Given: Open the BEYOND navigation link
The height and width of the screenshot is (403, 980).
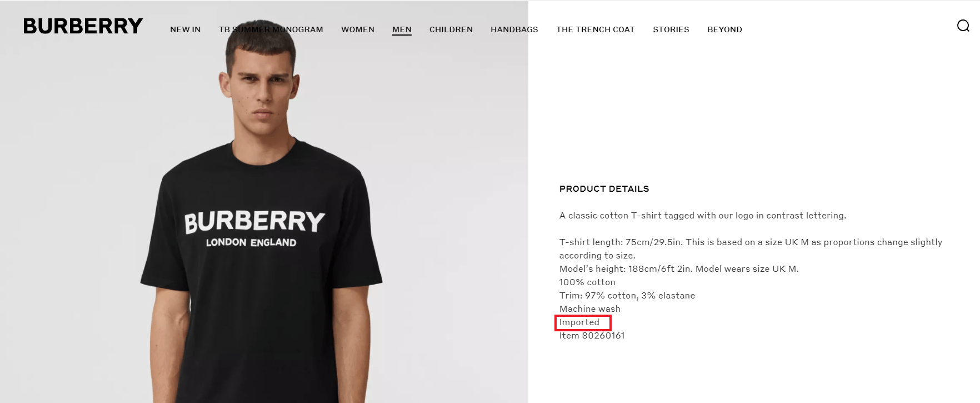Looking at the screenshot, I should tap(724, 29).
